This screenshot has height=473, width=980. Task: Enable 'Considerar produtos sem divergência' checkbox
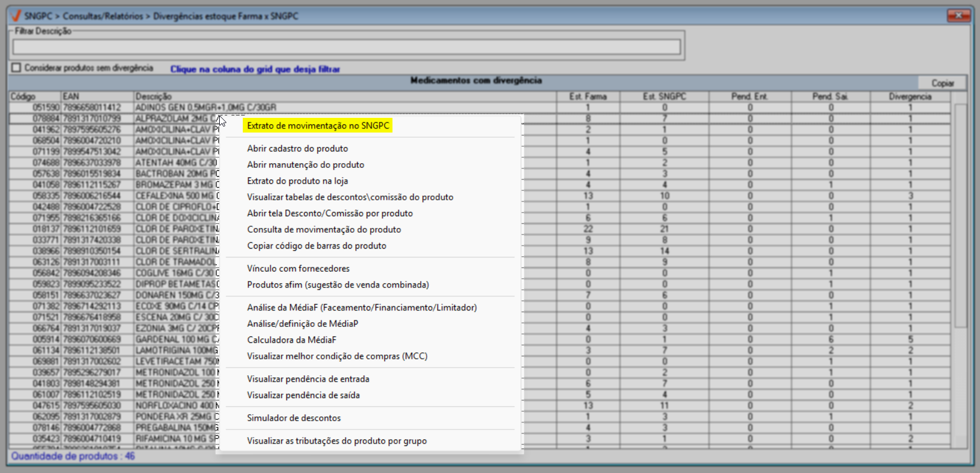(x=16, y=68)
